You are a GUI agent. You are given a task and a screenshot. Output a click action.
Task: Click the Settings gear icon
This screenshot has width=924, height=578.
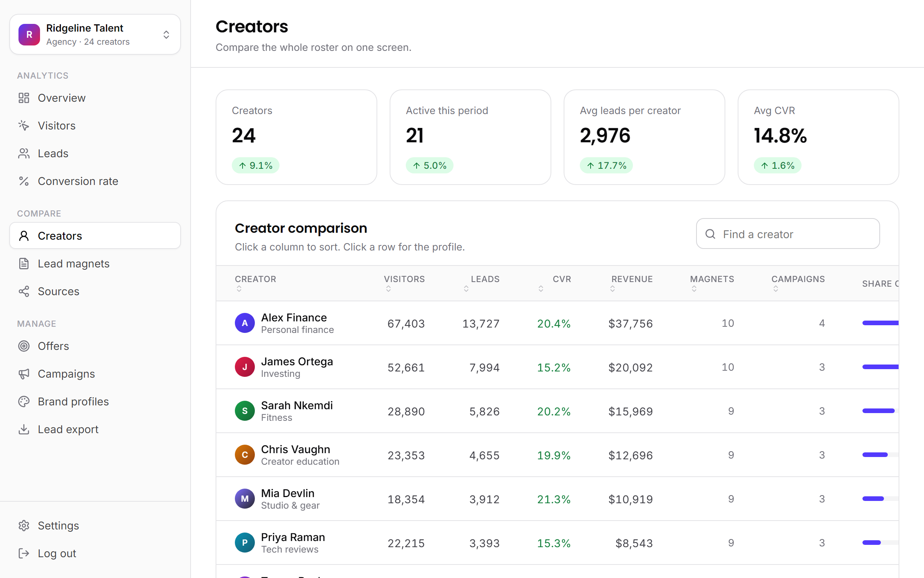(x=24, y=526)
